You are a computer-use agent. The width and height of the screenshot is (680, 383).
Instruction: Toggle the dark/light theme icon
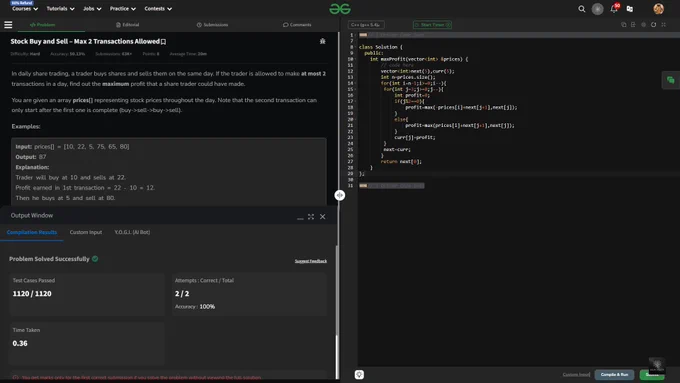(597, 9)
